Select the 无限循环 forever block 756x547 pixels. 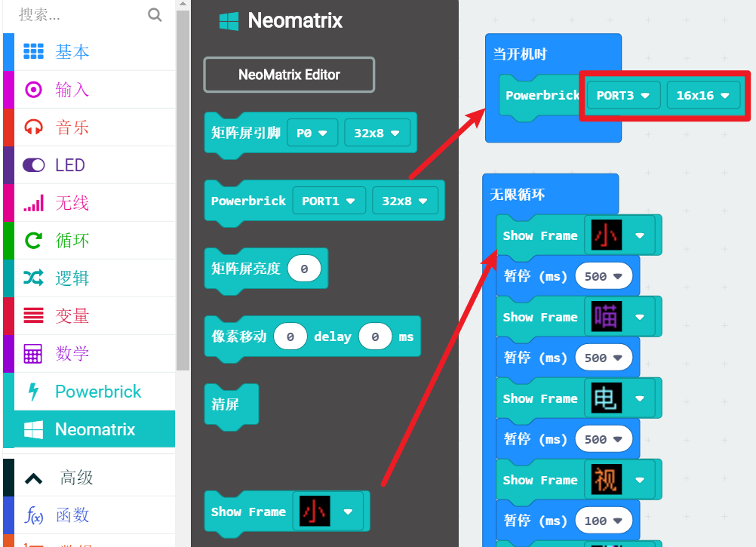tap(518, 195)
